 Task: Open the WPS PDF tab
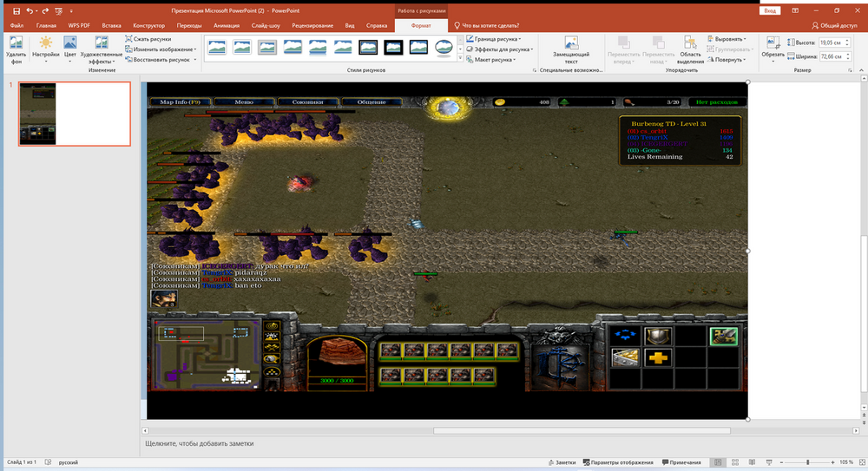click(79, 25)
